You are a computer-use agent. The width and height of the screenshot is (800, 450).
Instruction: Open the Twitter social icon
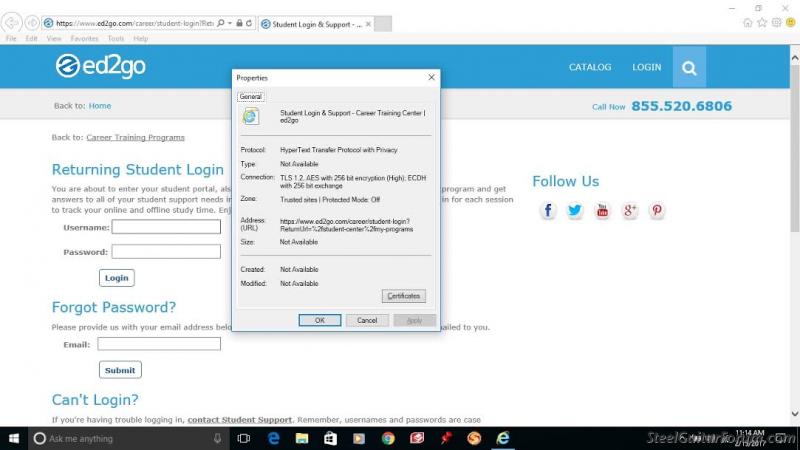coord(575,210)
